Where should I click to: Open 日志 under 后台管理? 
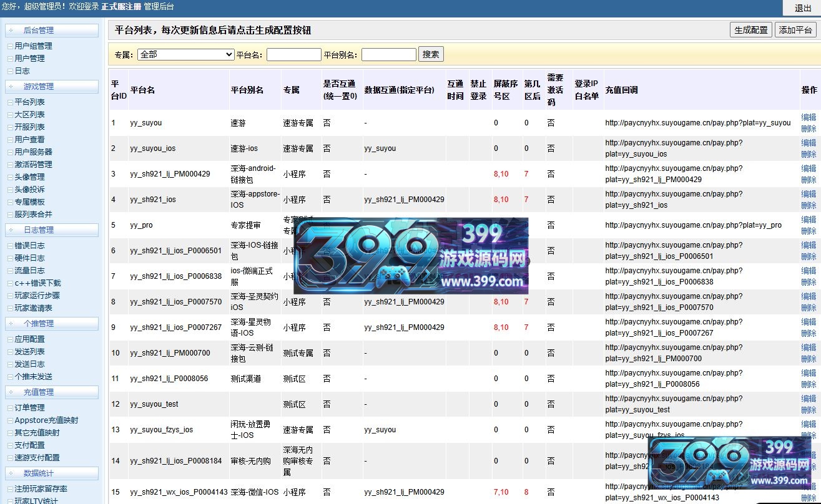(x=22, y=71)
